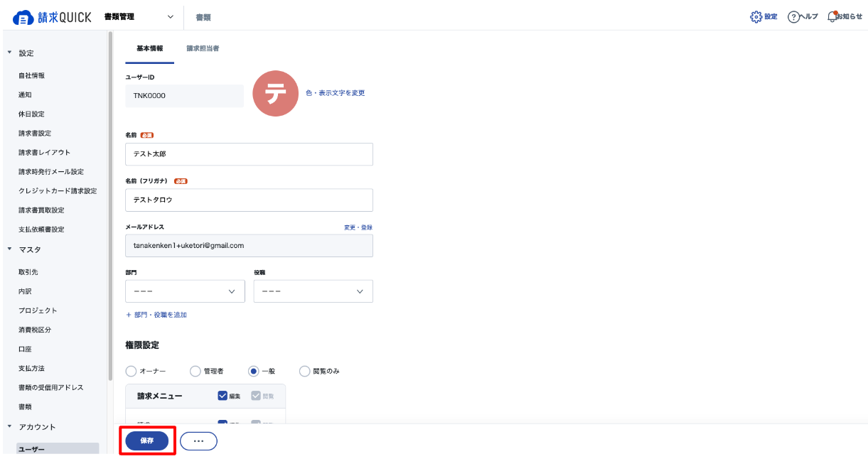Collapse the 設定 sidebar section arrow

pos(9,53)
